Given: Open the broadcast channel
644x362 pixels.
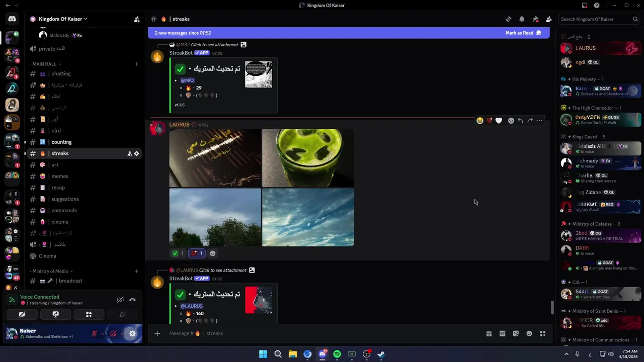Looking at the screenshot, I should click(84, 281).
